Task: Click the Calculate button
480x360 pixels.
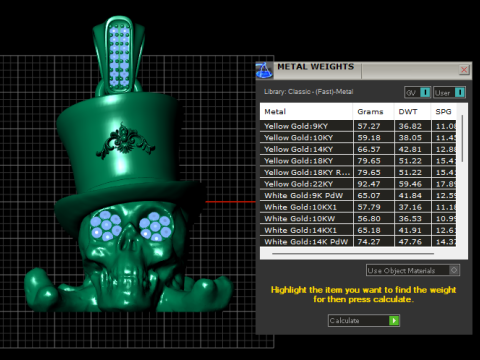Action: pyautogui.click(x=364, y=320)
